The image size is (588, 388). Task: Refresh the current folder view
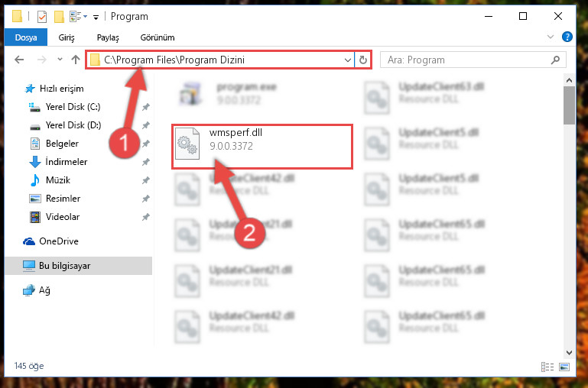point(362,60)
